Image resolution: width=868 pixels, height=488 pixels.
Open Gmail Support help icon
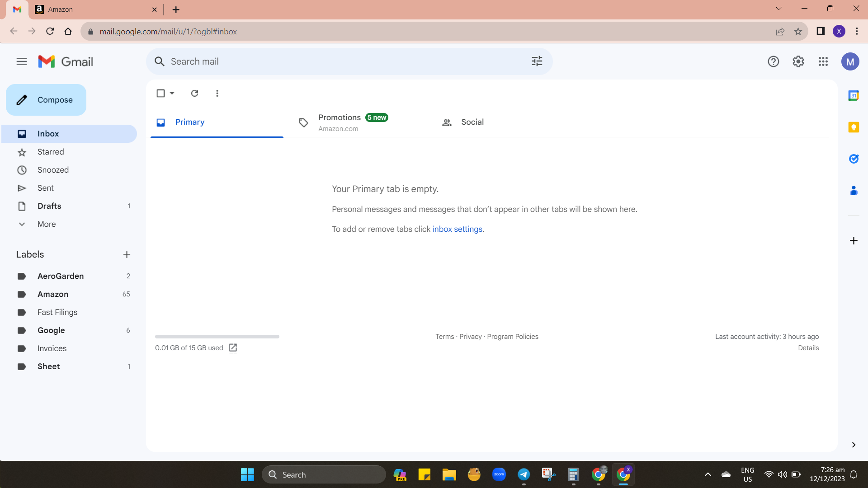(774, 61)
